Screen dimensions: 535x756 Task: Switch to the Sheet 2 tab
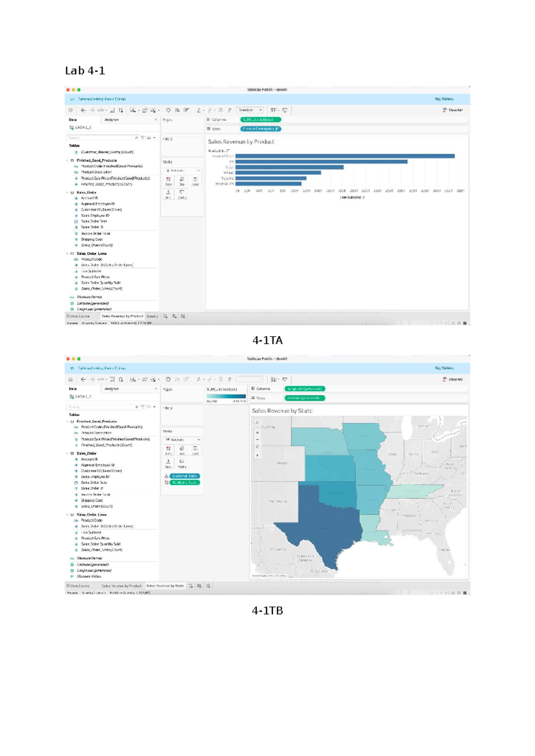152,316
